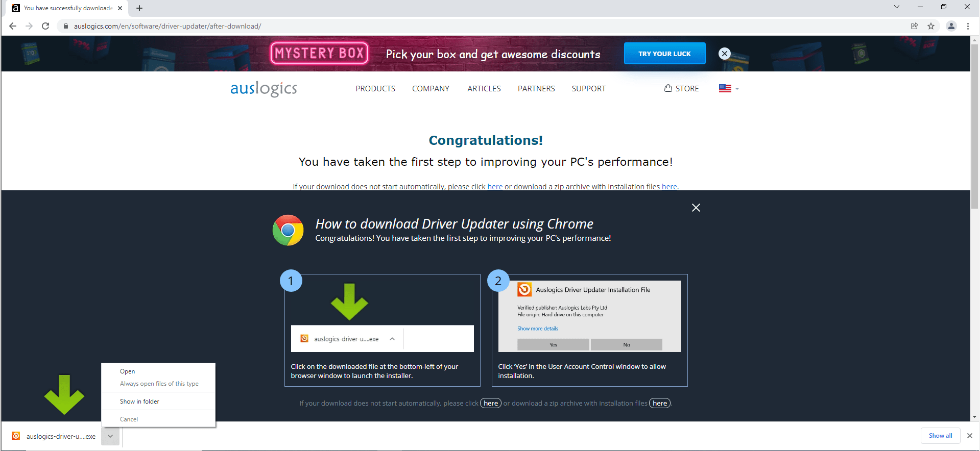This screenshot has width=980, height=451.
Task: Click 'Show all' downloads button
Action: [x=940, y=436]
